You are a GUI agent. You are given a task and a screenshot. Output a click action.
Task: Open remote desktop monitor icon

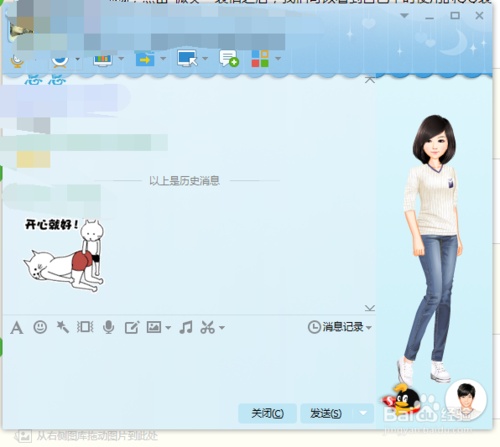tap(187, 58)
